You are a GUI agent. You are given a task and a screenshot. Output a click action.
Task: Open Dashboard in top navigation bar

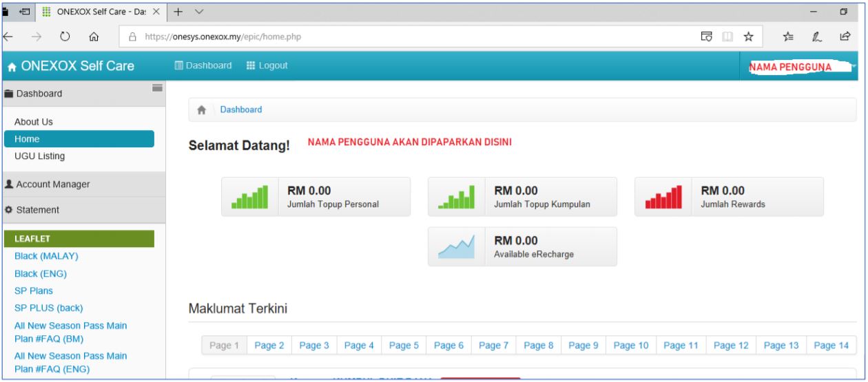[x=203, y=65]
